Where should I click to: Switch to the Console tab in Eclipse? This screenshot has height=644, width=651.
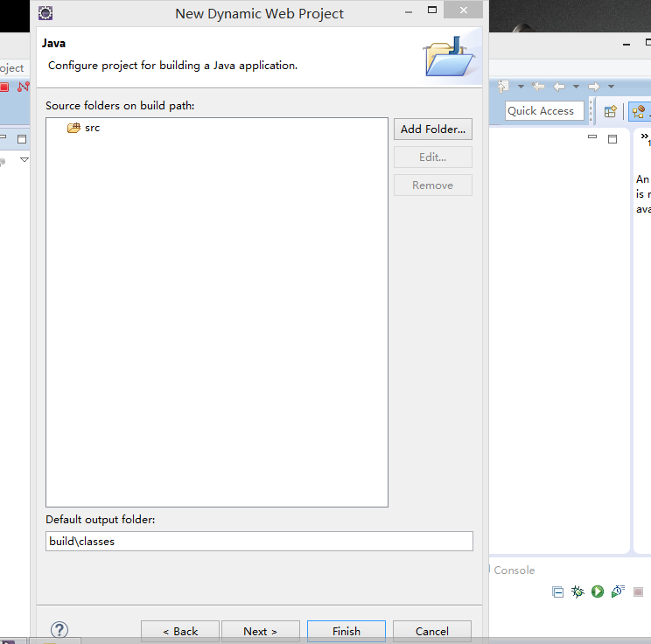(514, 570)
